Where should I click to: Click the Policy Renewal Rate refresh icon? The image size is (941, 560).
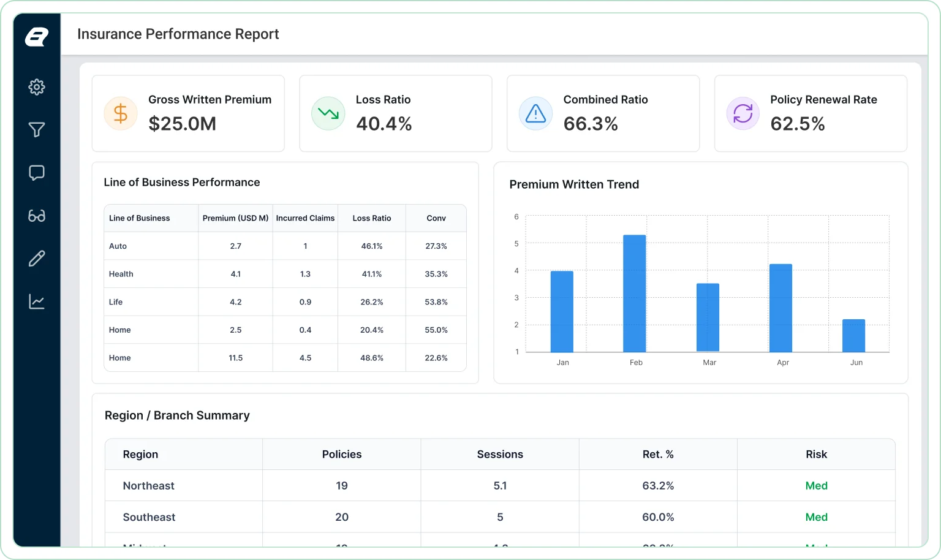point(743,113)
